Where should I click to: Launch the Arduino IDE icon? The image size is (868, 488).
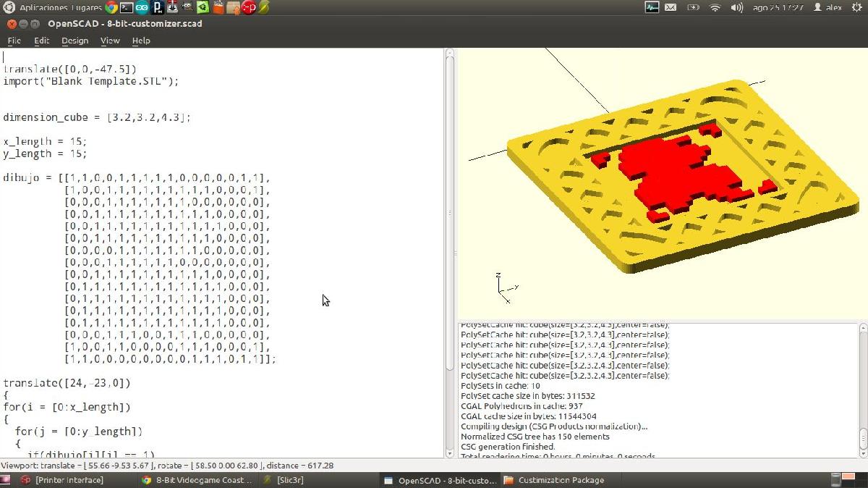(142, 7)
